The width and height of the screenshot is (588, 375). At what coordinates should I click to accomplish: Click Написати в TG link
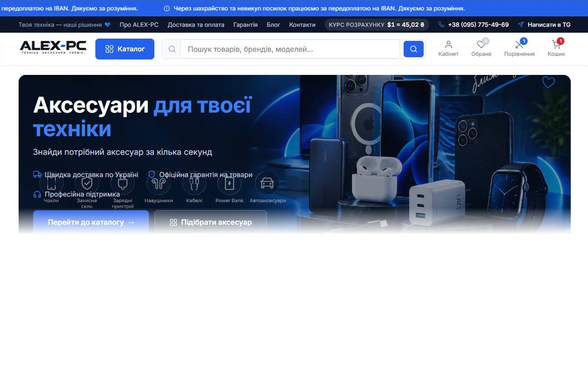pyautogui.click(x=544, y=25)
